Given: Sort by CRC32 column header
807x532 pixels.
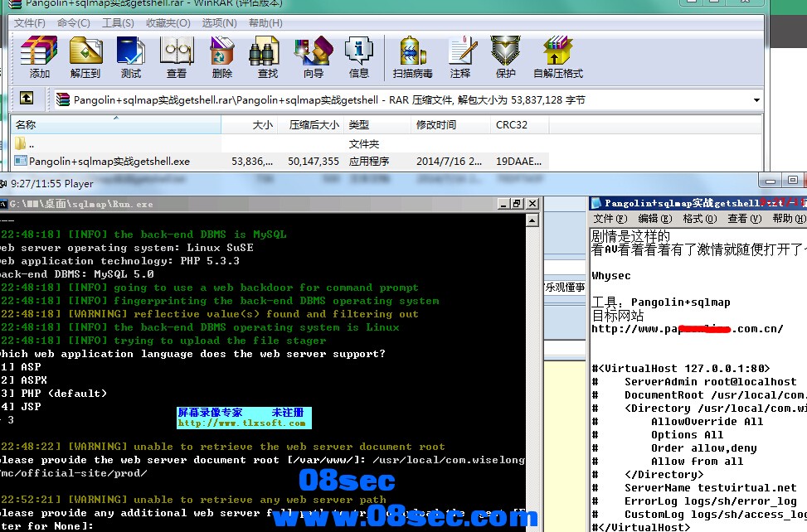Looking at the screenshot, I should tap(519, 125).
